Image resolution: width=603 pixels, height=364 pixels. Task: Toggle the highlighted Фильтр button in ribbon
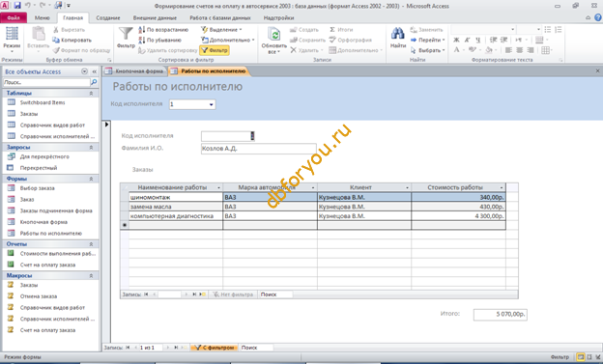(x=215, y=50)
